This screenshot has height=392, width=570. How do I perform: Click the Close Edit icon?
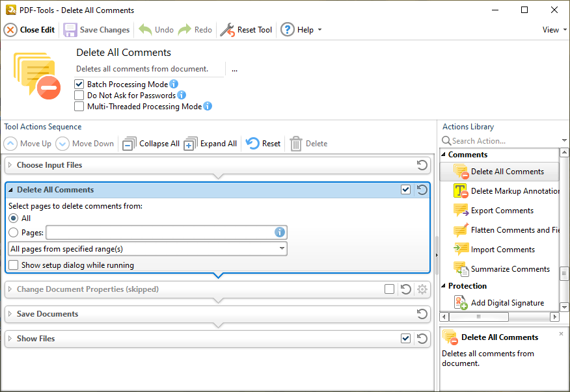(10, 30)
